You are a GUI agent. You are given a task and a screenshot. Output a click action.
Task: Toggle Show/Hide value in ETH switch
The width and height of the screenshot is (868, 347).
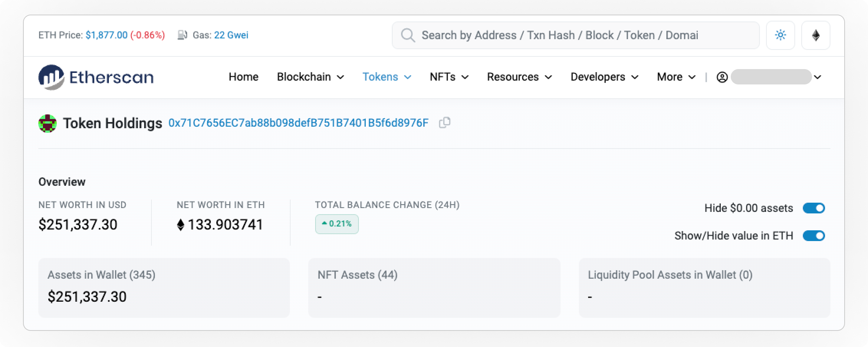pos(814,236)
